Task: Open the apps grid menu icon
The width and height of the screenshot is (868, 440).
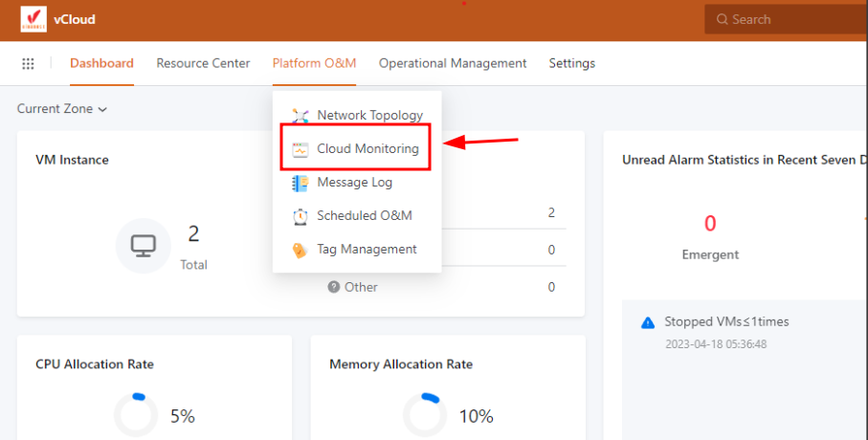Action: tap(28, 63)
